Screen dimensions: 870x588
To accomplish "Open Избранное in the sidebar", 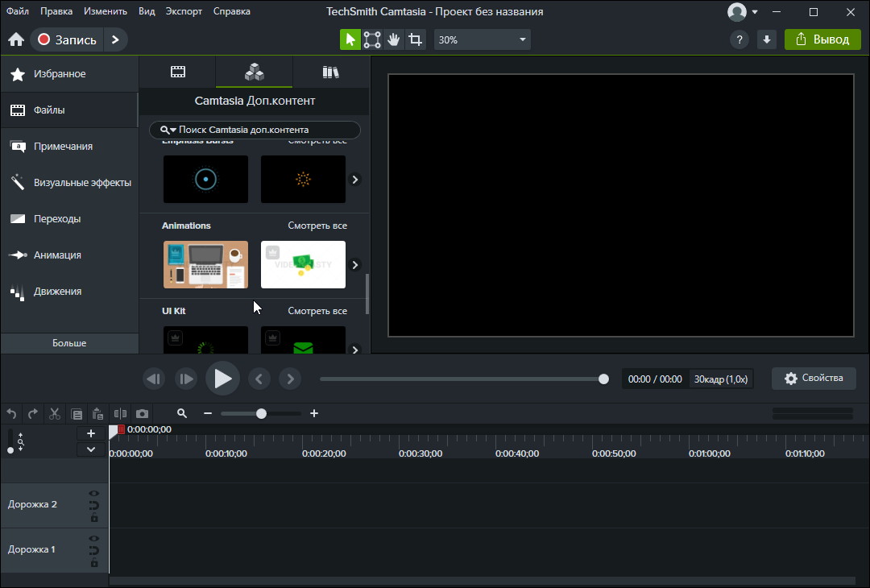I will (69, 74).
